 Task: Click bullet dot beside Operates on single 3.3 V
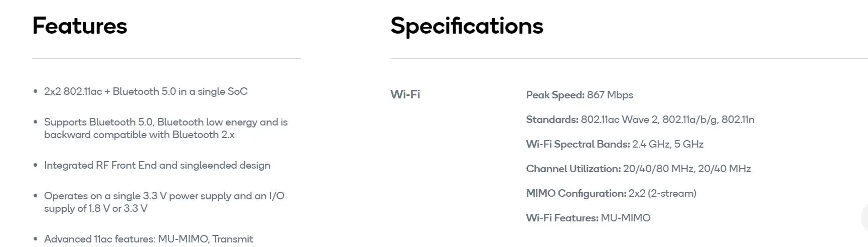tap(35, 196)
